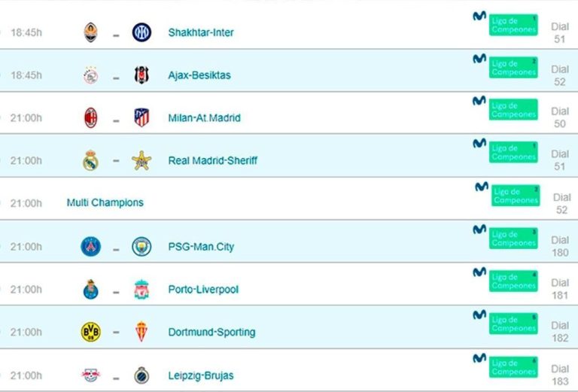The image size is (578, 392).
Task: Click the Manchester City crest
Action: 141,247
